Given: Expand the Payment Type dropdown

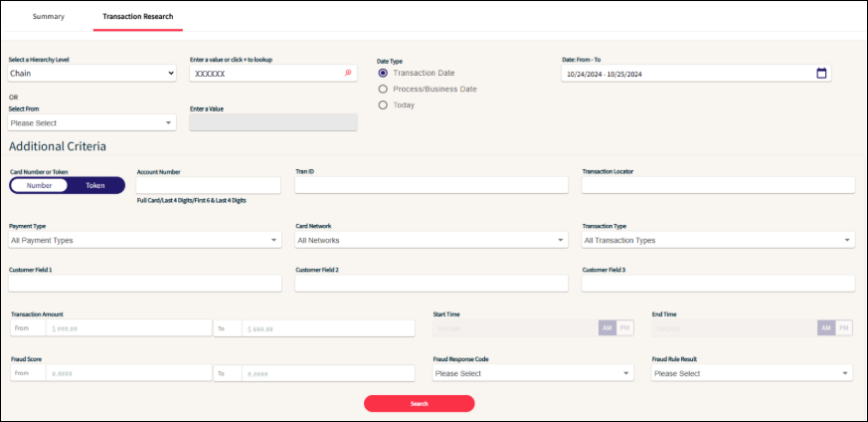Looking at the screenshot, I should pos(145,240).
